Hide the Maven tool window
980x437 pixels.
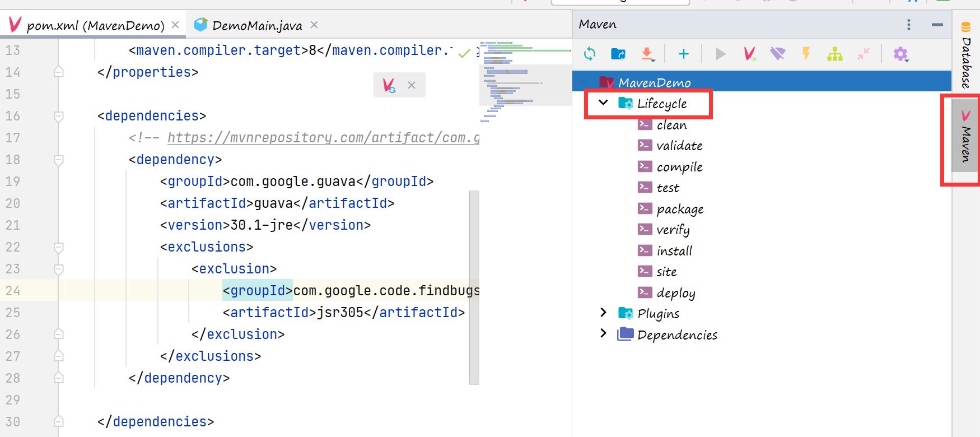click(x=937, y=25)
